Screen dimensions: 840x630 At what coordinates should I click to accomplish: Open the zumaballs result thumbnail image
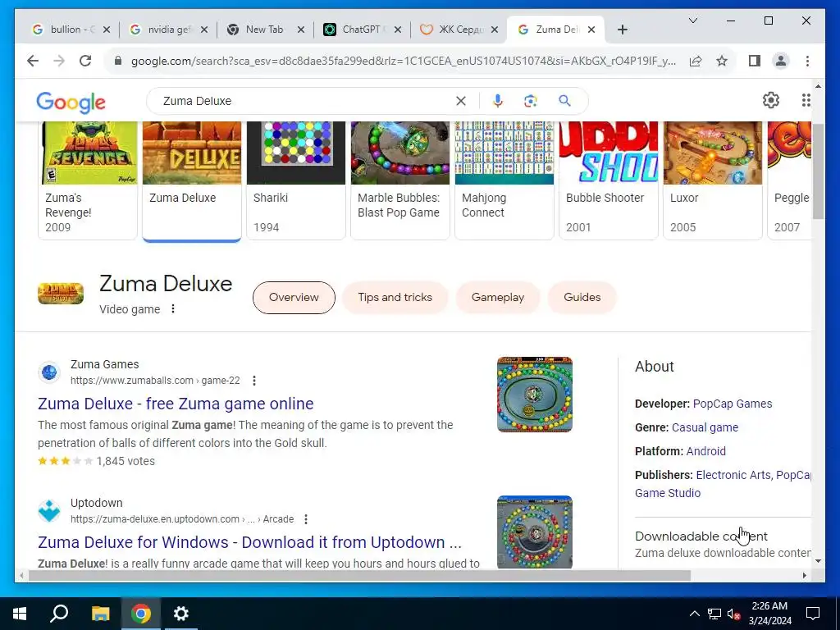(x=535, y=395)
